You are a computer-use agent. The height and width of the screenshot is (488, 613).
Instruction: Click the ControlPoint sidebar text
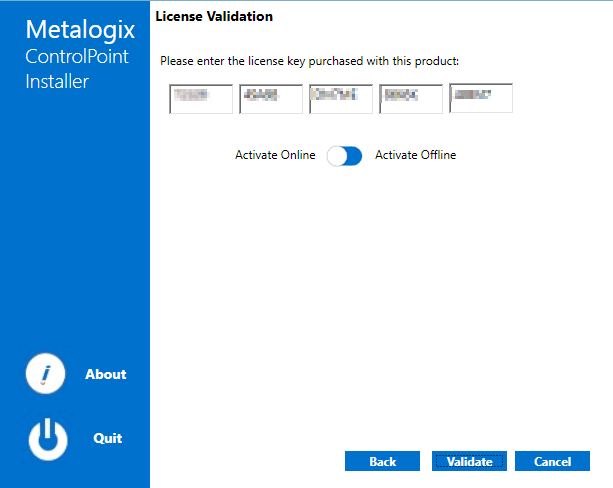click(77, 56)
